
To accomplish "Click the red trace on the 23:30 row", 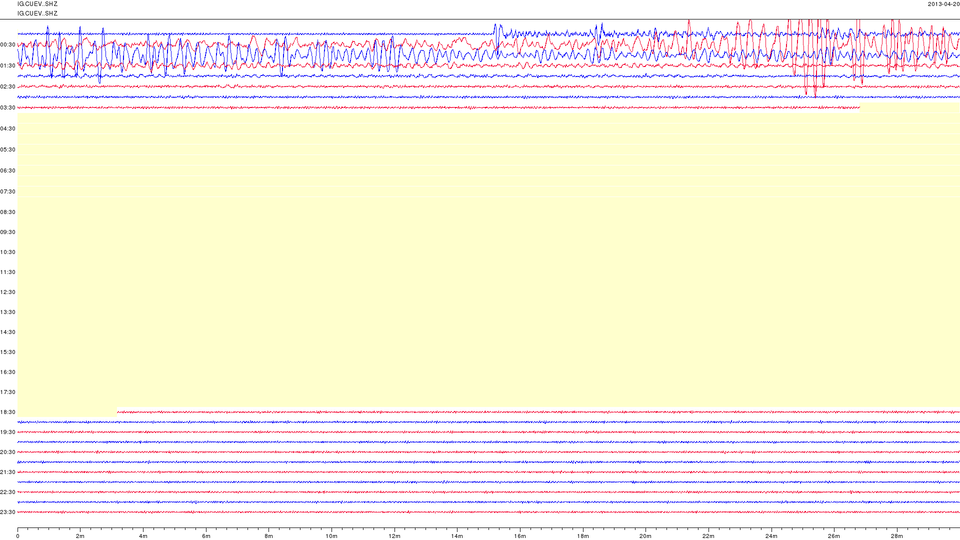I will (489, 512).
